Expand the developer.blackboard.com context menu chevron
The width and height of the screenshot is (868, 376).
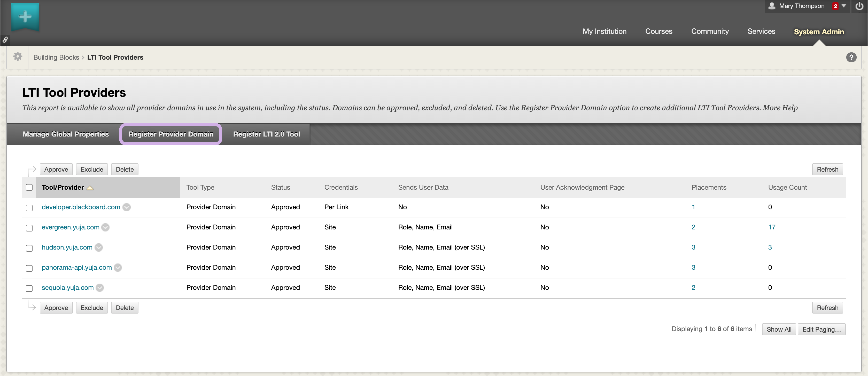click(127, 207)
